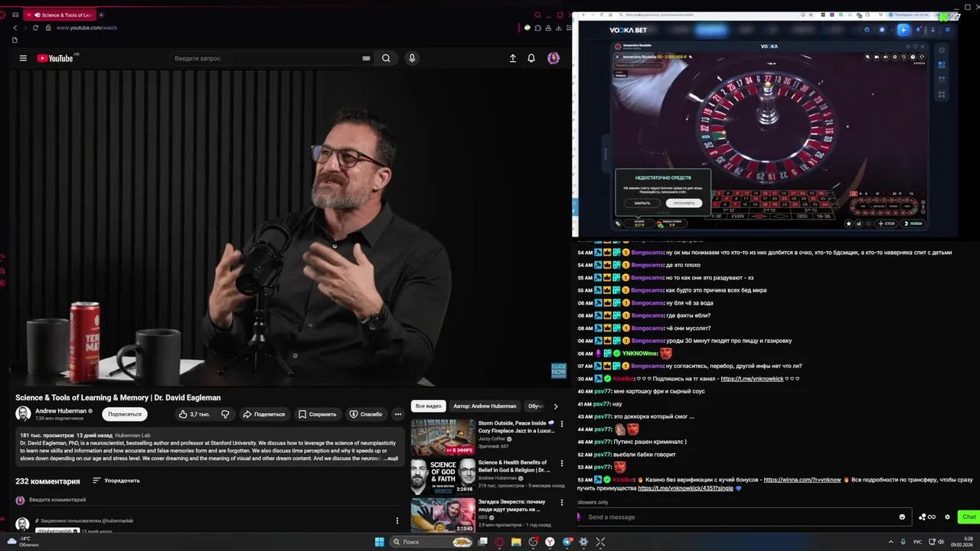This screenshot has width=980, height=551.
Task: Open the pinned comment's three-dot menu
Action: 397,520
